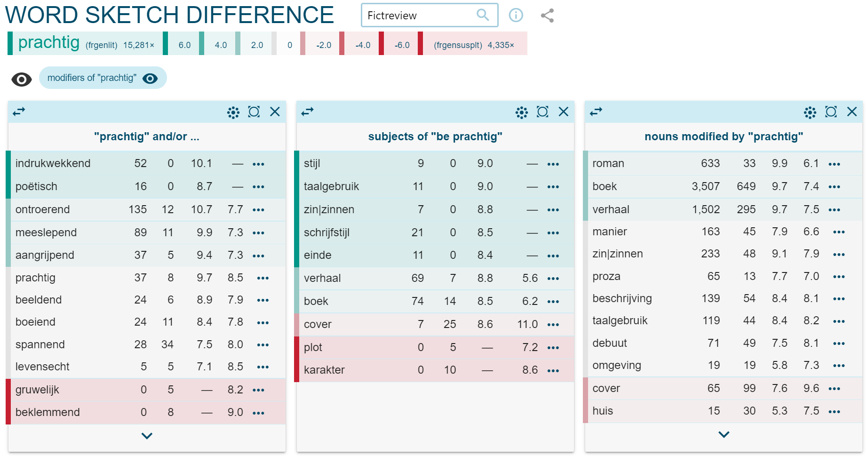Click the square focus icon in nouns modified panel
Screen dimensions: 868x456
830,112
